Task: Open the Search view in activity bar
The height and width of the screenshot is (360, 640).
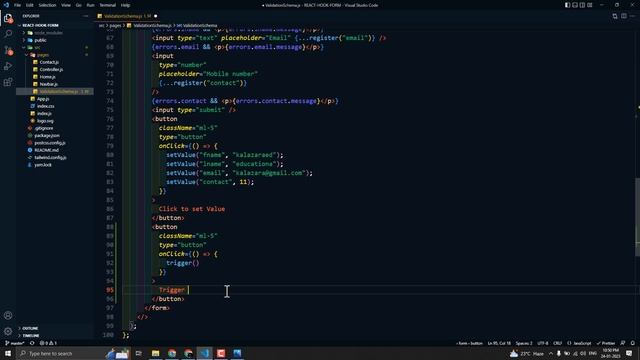Action: click(x=8, y=34)
